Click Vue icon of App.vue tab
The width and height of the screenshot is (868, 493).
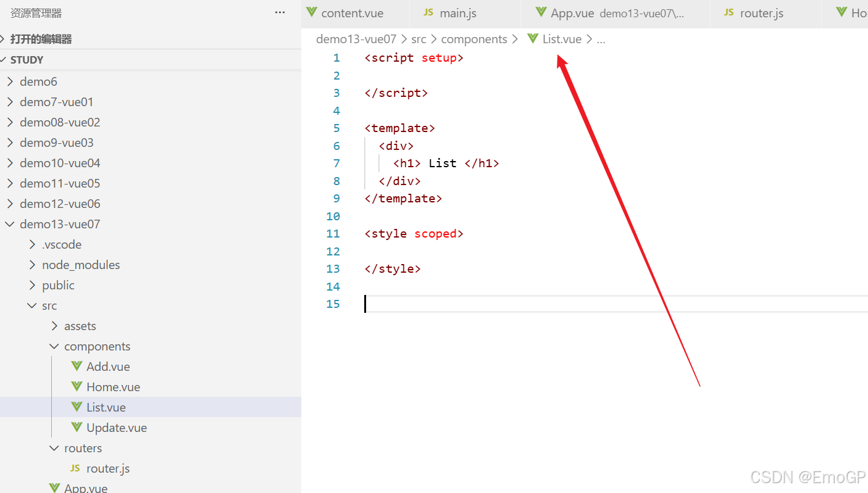click(541, 12)
